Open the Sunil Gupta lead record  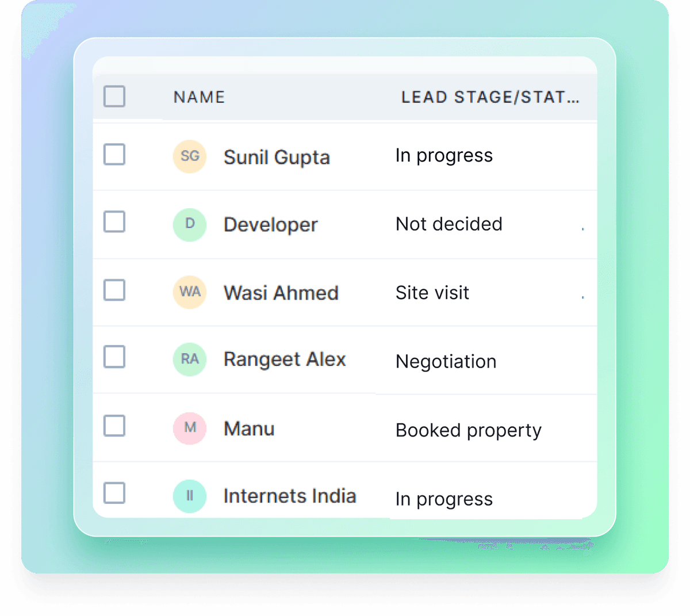pos(277,157)
